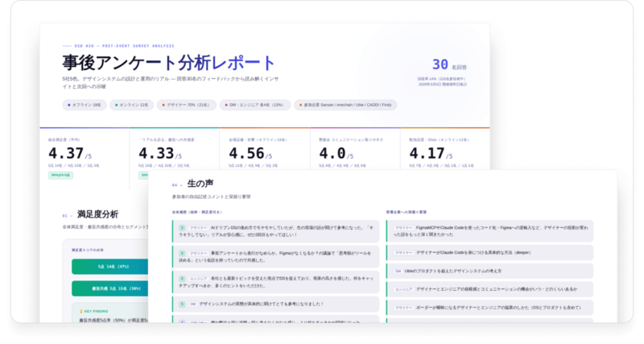644x344 pixels.
Task: Click the 4.0 communication score value
Action: [x=332, y=153]
